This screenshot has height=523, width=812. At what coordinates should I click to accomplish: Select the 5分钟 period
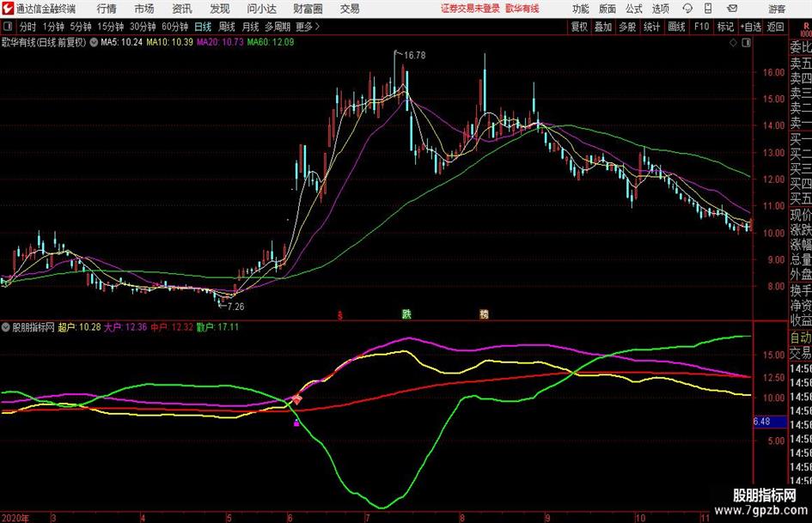point(81,27)
